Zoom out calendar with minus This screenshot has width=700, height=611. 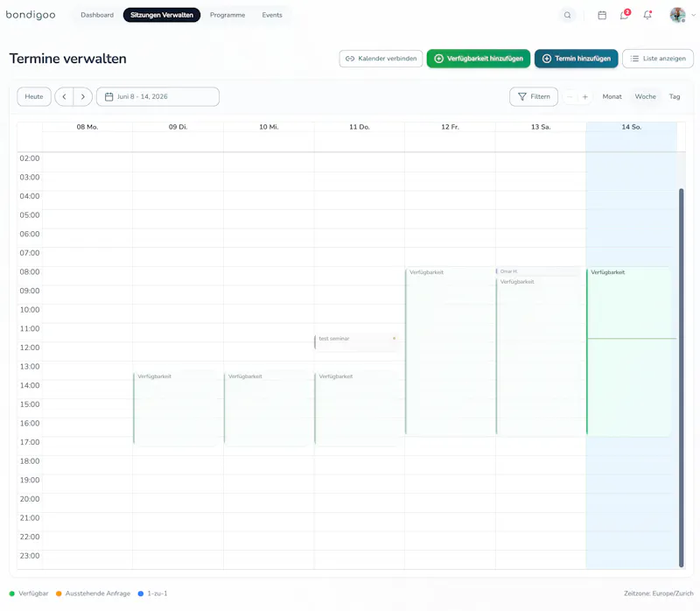(x=570, y=96)
